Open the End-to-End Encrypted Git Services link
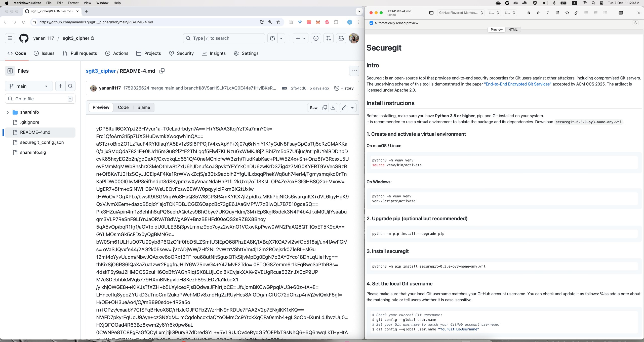Image resolution: width=644 pixels, height=342 pixels. pyautogui.click(x=517, y=84)
